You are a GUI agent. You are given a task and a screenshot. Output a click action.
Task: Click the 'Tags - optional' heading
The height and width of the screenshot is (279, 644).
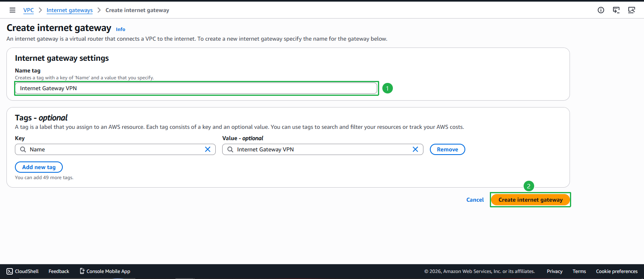(41, 118)
